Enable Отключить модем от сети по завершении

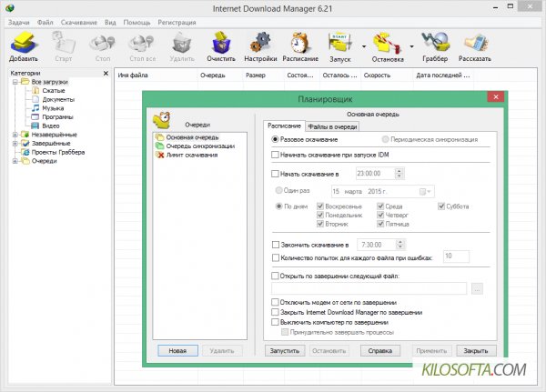coord(275,302)
